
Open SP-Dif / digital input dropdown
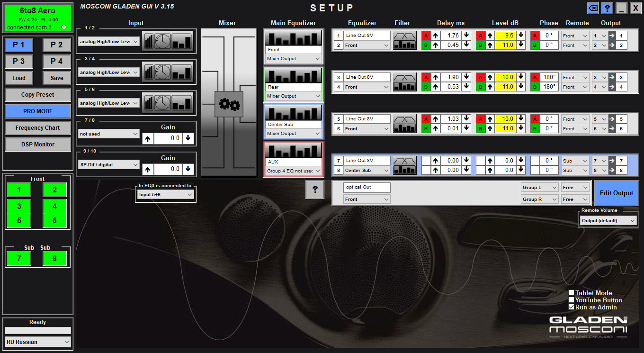109,164
